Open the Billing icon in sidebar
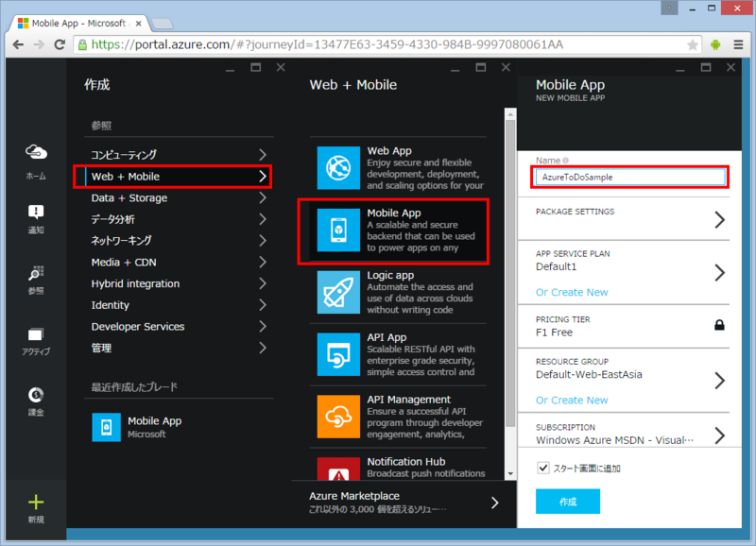The image size is (756, 546). pyautogui.click(x=36, y=395)
